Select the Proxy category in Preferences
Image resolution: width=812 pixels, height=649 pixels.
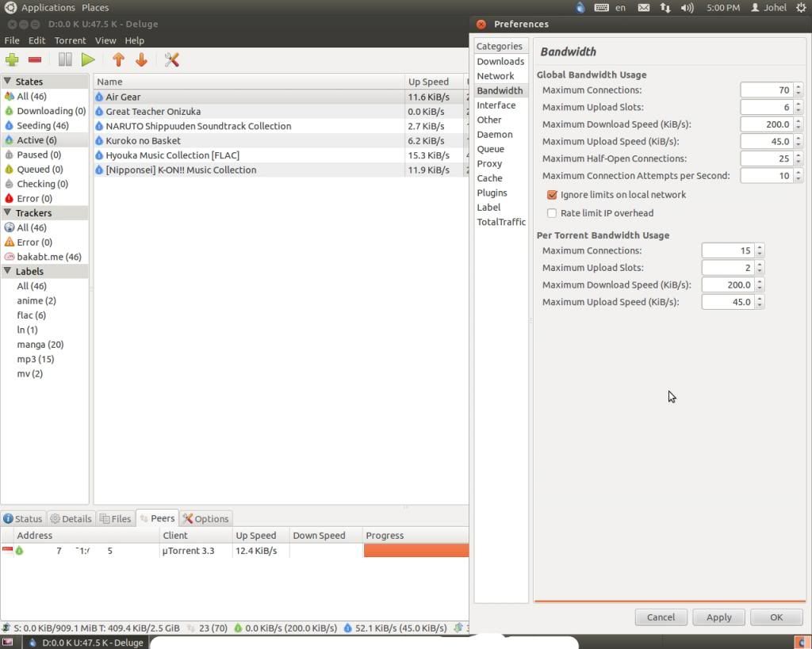[x=489, y=164]
